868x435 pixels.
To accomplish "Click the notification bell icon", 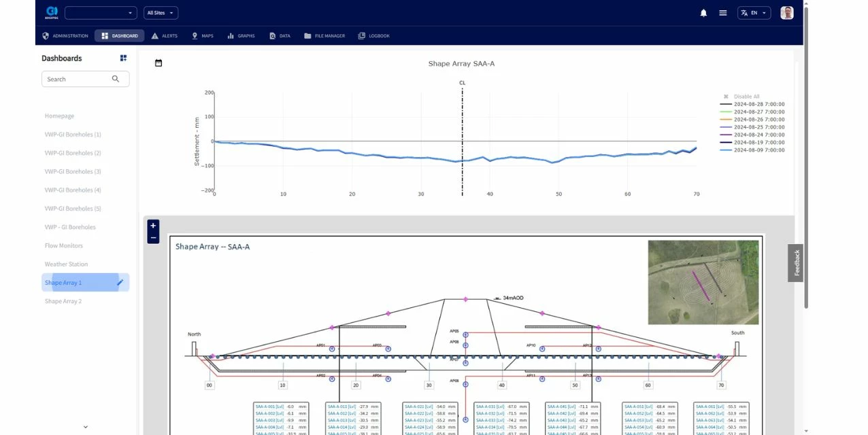I will [x=703, y=13].
